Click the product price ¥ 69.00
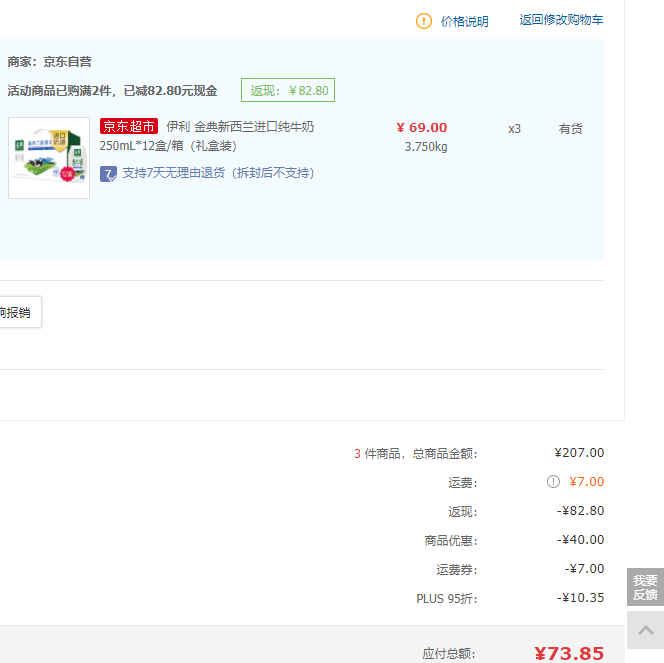This screenshot has width=664, height=663. click(421, 127)
